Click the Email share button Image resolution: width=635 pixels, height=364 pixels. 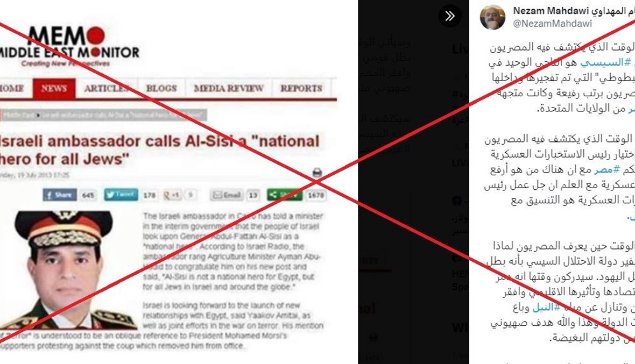tap(227, 195)
